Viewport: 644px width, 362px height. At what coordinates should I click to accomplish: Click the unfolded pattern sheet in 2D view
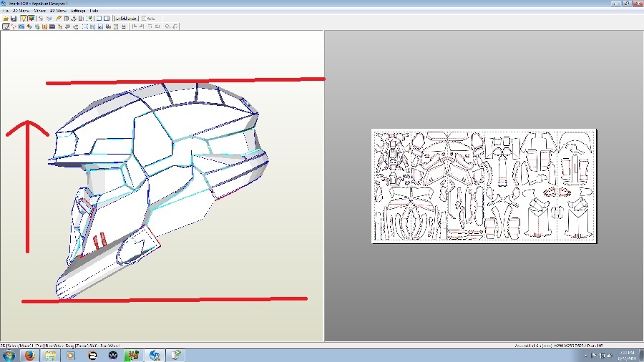click(484, 186)
